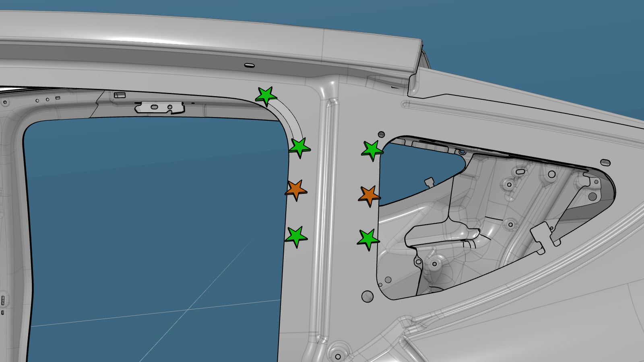
Task: Click the orange star on door opening edge
Action: (x=296, y=189)
